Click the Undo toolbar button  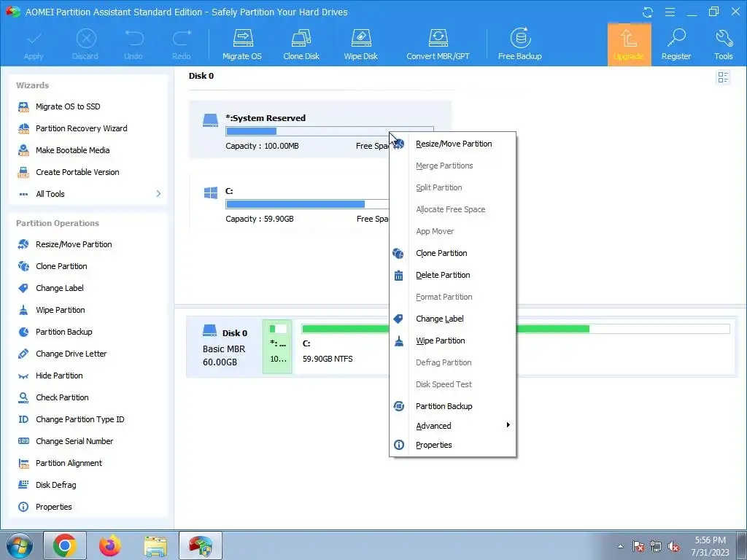click(133, 44)
